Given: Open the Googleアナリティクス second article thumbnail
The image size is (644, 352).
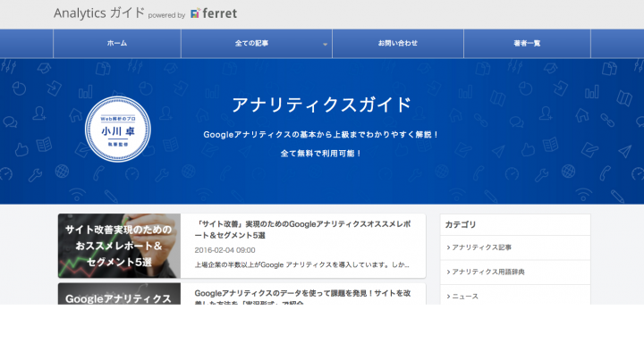Looking at the screenshot, I should click(119, 294).
